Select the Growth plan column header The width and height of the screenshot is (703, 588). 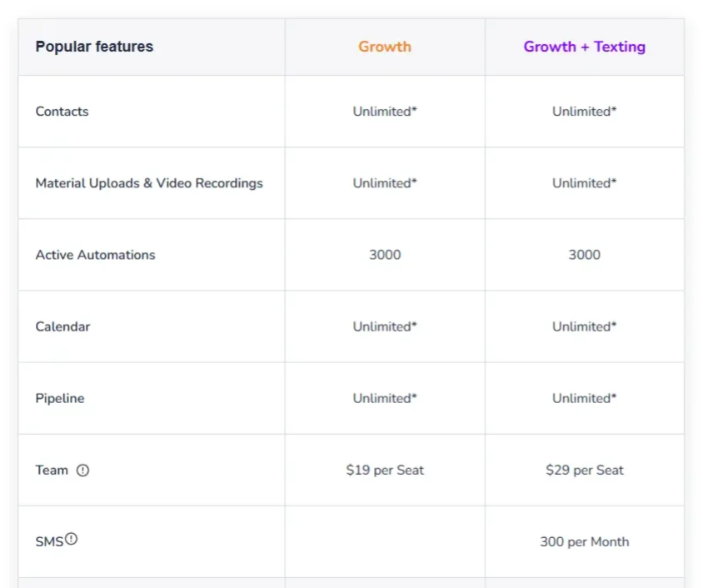tap(385, 47)
